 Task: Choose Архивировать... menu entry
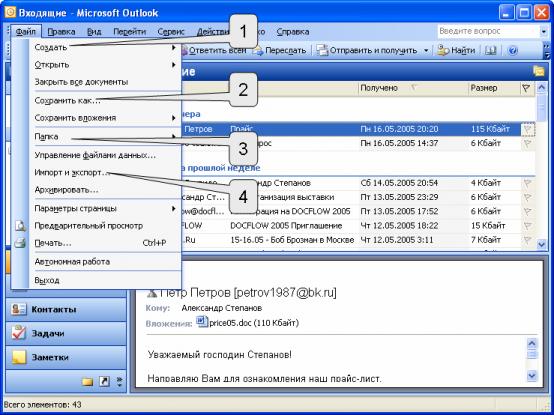105,190
